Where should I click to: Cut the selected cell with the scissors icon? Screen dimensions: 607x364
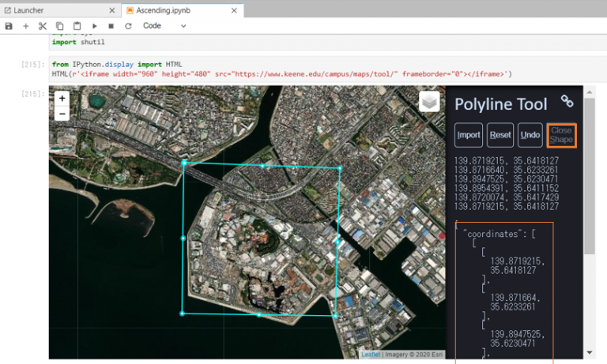point(43,26)
